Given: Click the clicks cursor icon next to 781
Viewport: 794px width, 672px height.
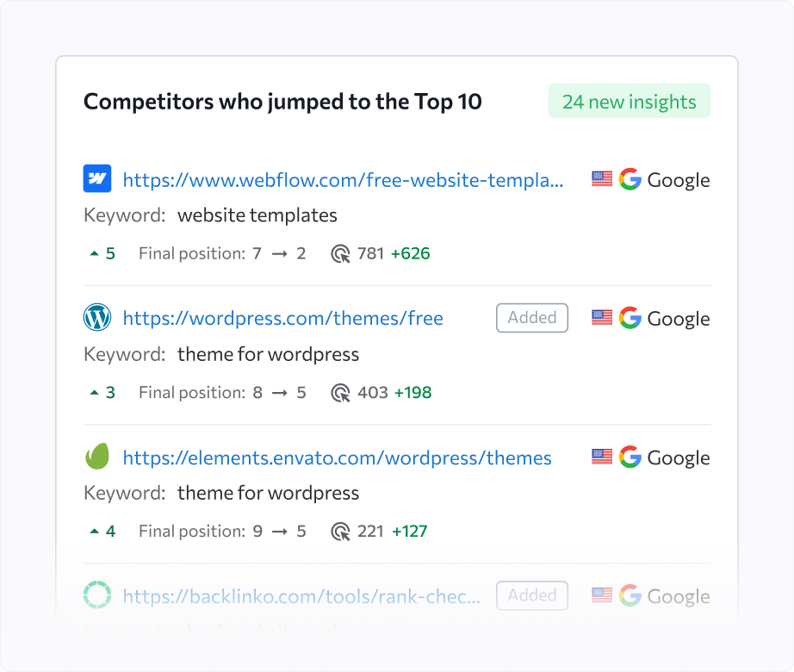Looking at the screenshot, I should pyautogui.click(x=341, y=253).
